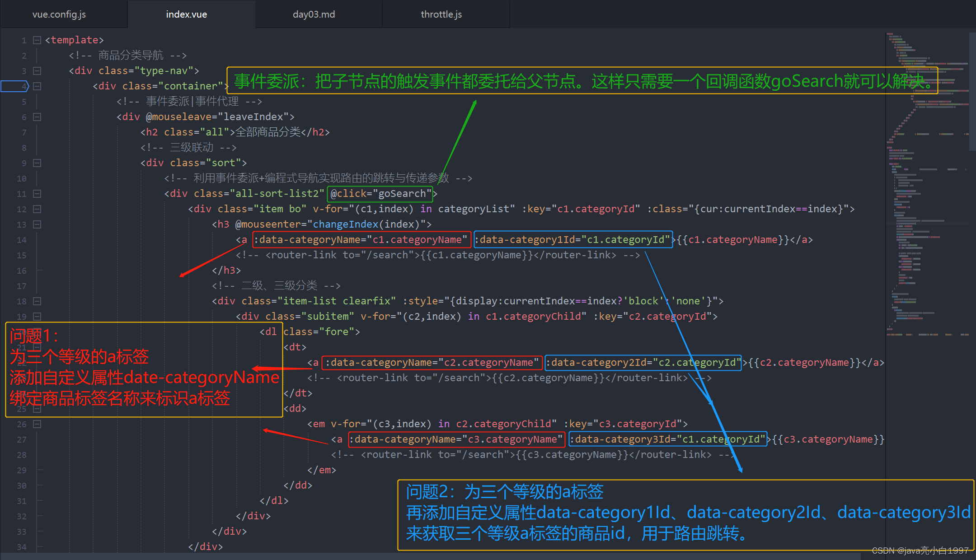The image size is (976, 560).
Task: Click line number 30 in the gutter
Action: pyautogui.click(x=22, y=486)
